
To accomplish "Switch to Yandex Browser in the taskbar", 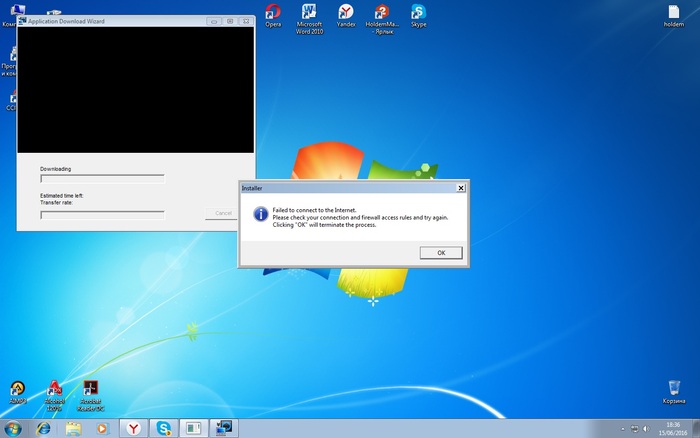I will [x=133, y=428].
